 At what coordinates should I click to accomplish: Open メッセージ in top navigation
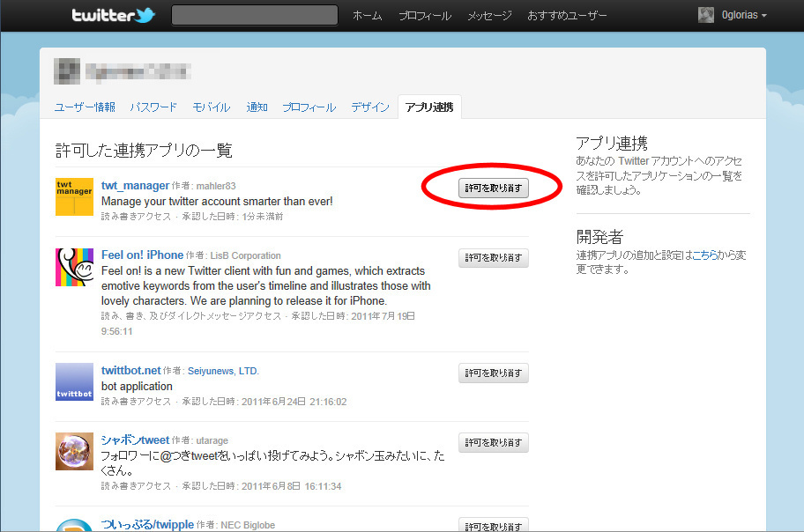coord(489,15)
